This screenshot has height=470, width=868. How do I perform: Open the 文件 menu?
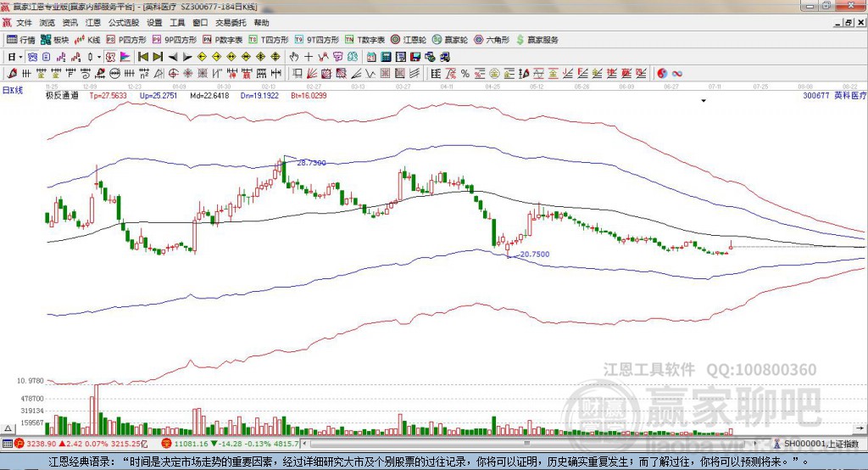point(24,23)
